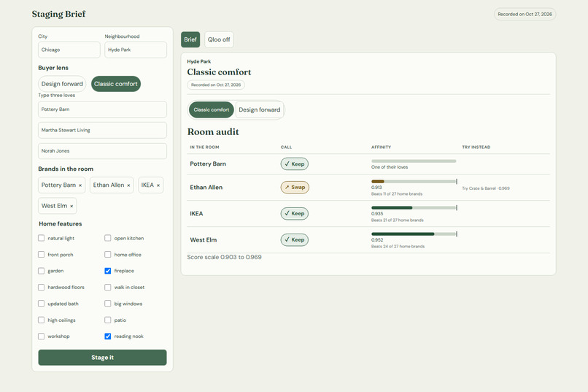The height and width of the screenshot is (392, 588).
Task: Choose the Classic comfort buyer lens
Action: pyautogui.click(x=116, y=84)
